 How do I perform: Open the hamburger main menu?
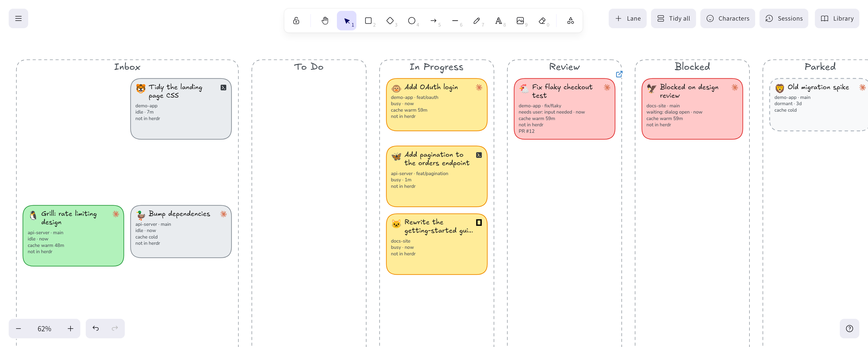18,18
